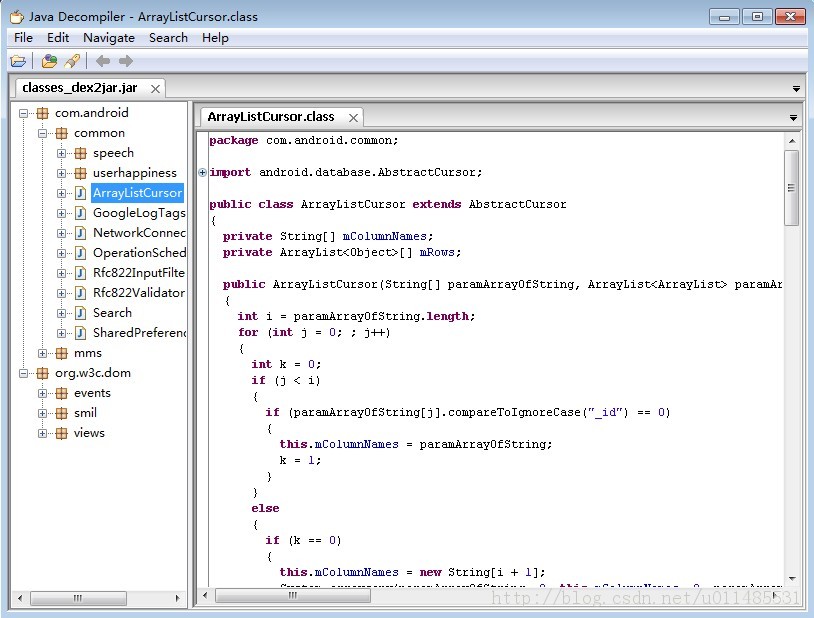Open the Edit menu
The height and width of the screenshot is (618, 814).
pyautogui.click(x=58, y=38)
